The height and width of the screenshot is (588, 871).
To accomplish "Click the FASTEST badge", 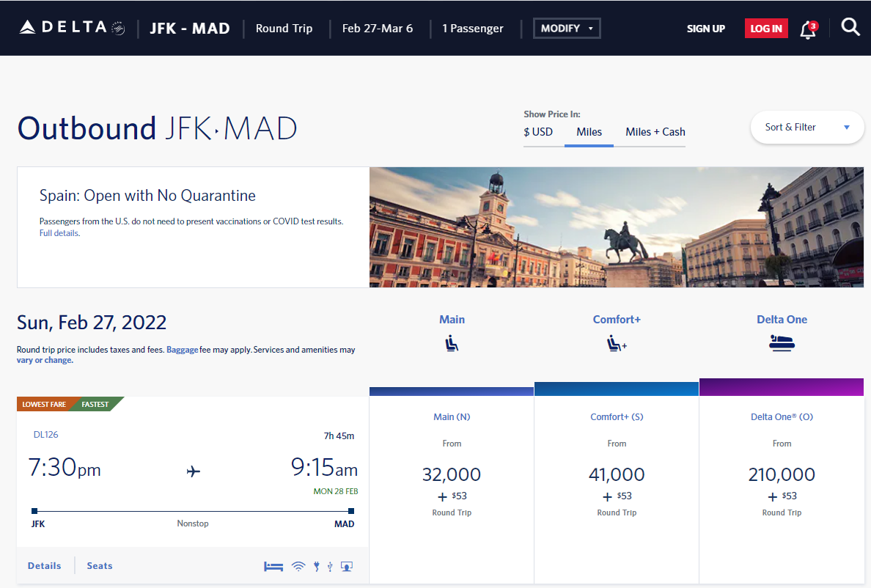I will pyautogui.click(x=95, y=404).
